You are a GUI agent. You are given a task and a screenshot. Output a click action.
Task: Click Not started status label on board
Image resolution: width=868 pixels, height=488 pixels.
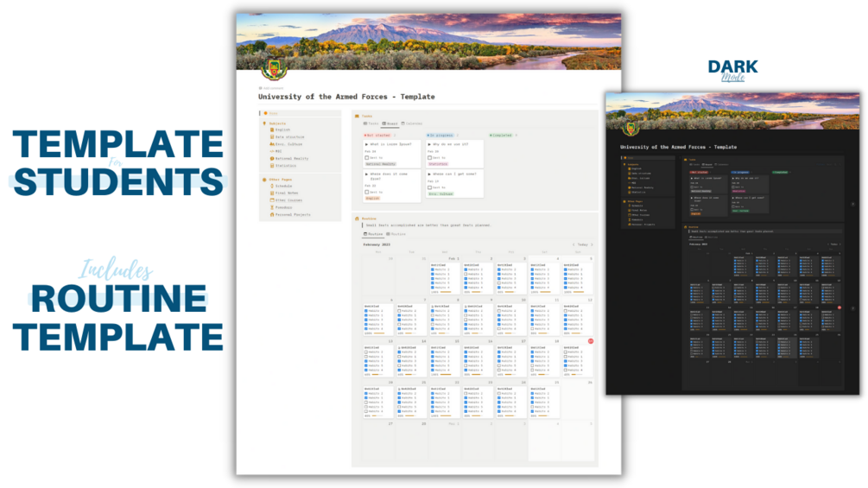coord(377,135)
